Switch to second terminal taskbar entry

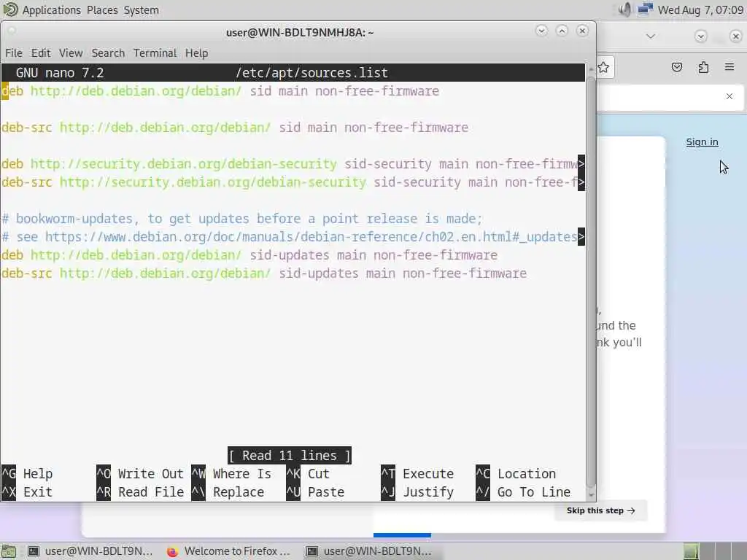[368, 551]
